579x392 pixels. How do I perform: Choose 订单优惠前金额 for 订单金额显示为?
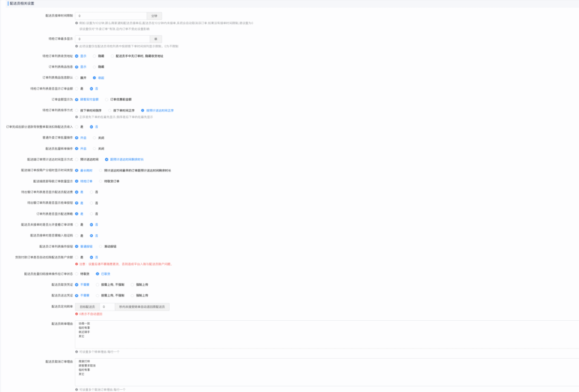click(107, 99)
